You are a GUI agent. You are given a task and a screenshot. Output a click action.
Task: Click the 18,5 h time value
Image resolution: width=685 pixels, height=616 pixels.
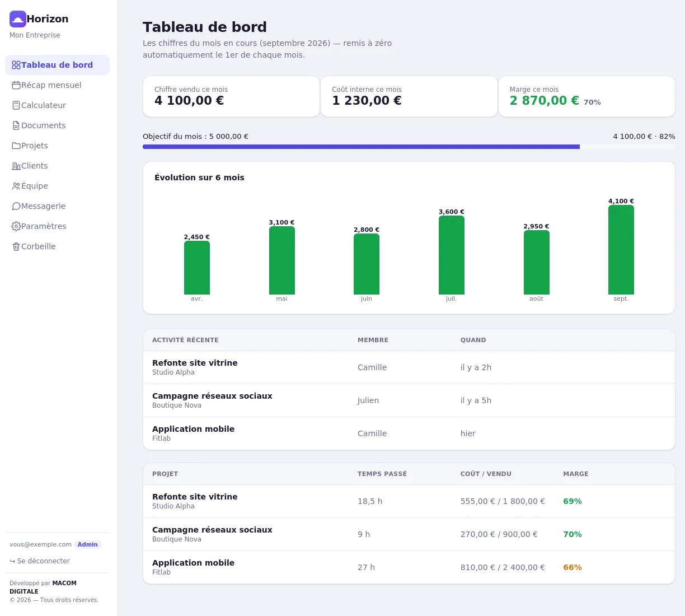coord(370,501)
